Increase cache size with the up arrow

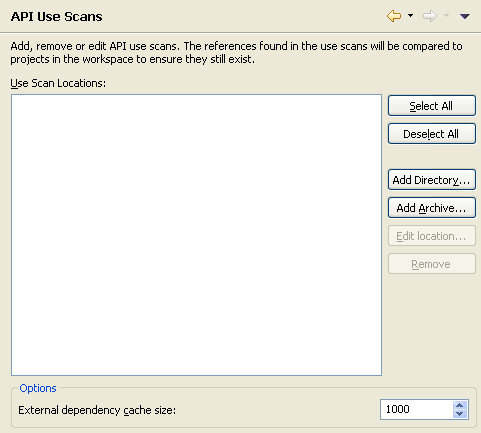tap(460, 405)
